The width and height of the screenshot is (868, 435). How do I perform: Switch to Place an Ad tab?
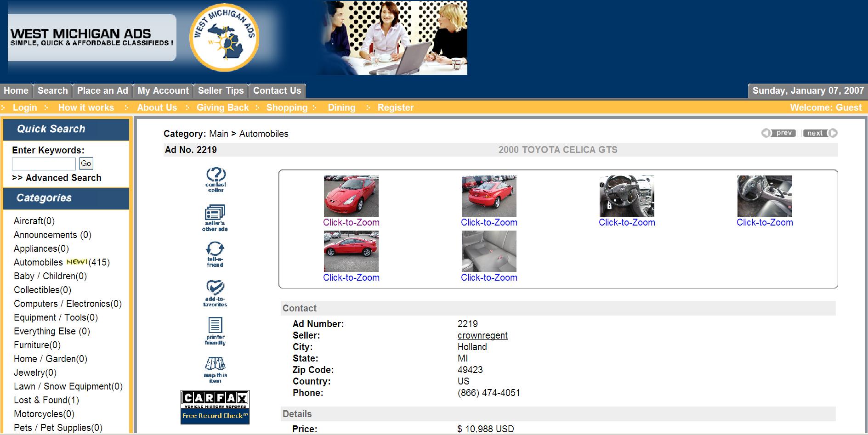pos(102,90)
